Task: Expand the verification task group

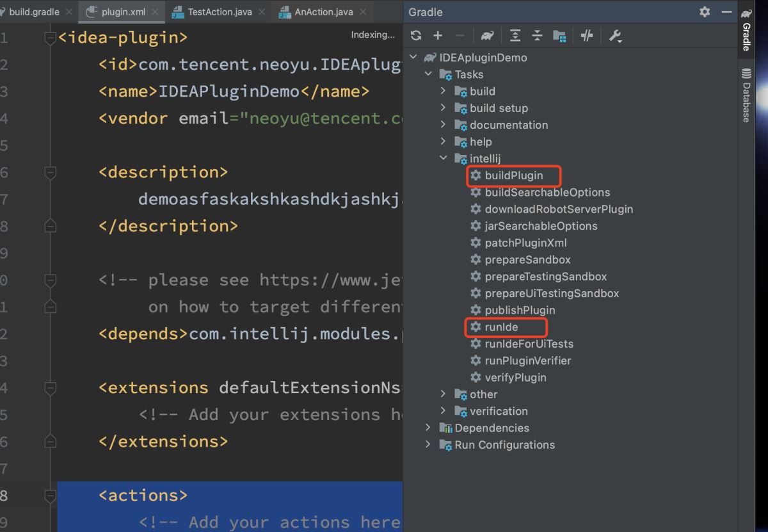Action: pyautogui.click(x=443, y=411)
